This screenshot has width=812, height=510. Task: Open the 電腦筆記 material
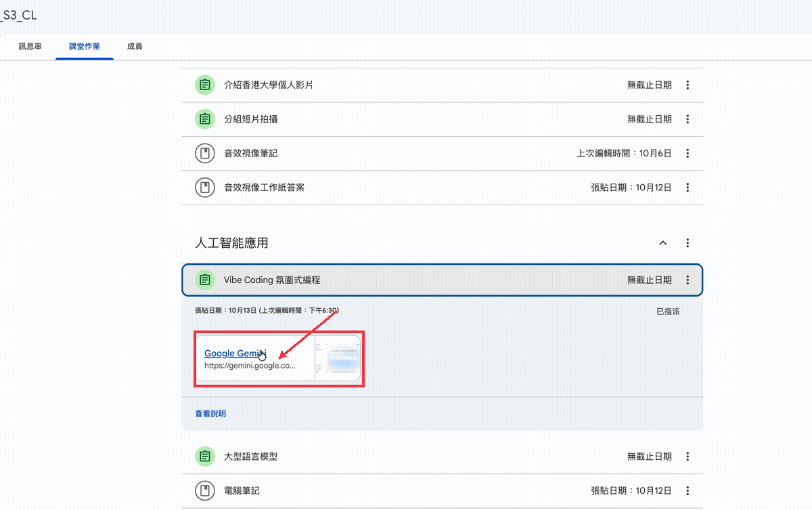(242, 490)
